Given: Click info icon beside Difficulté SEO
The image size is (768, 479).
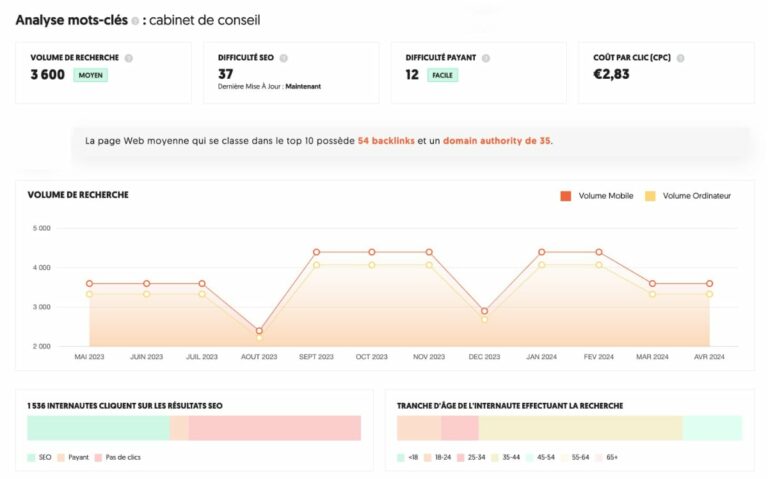Looking at the screenshot, I should click(283, 58).
